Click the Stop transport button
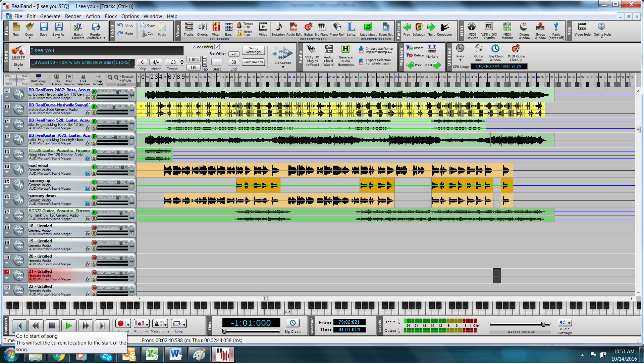Viewport: 644px width, 364px height. [x=52, y=326]
